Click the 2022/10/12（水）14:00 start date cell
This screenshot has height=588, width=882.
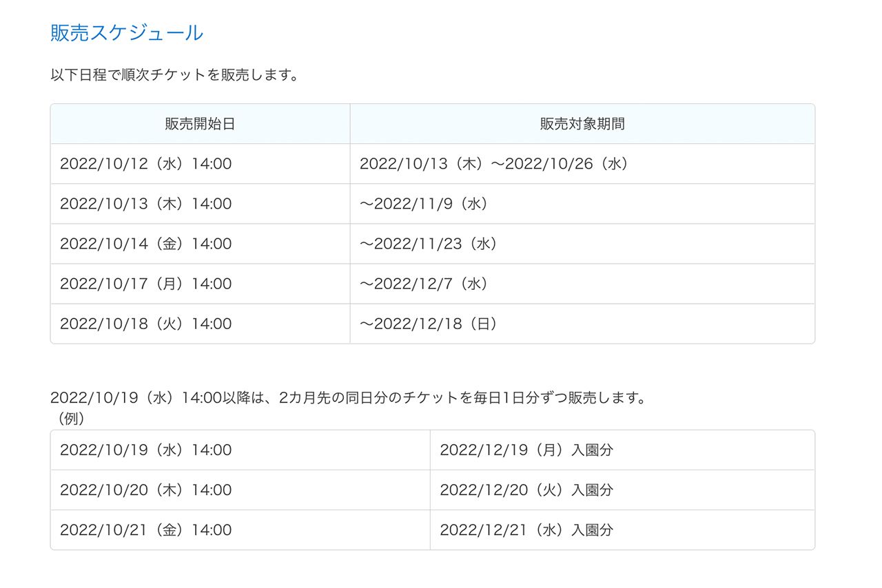click(146, 164)
